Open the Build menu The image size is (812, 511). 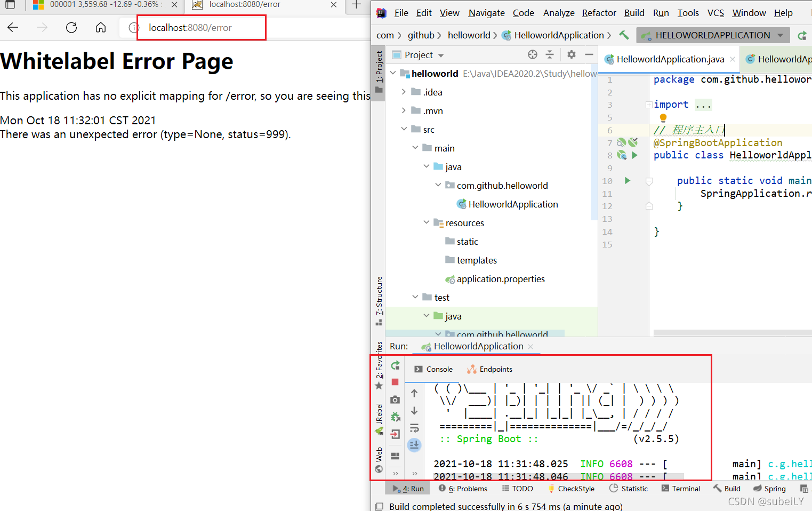pos(634,13)
